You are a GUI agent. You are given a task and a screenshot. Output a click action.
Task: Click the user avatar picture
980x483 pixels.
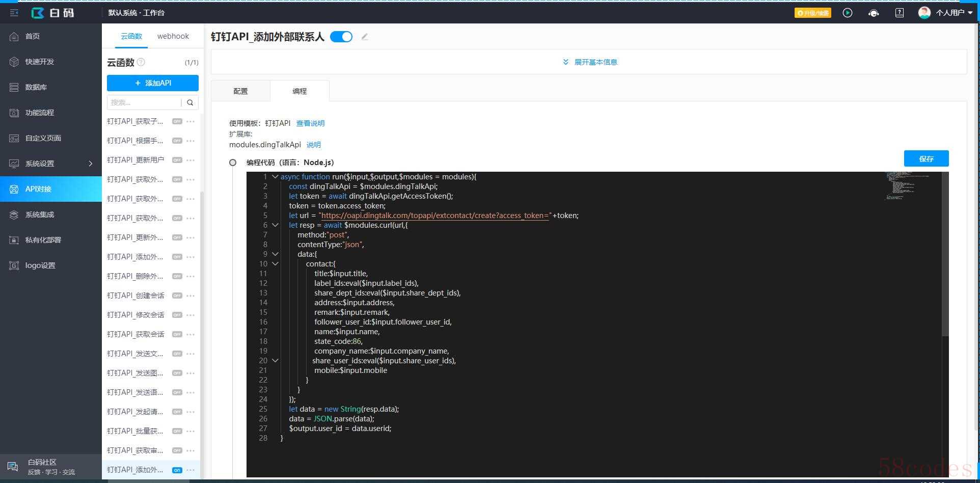pos(924,13)
